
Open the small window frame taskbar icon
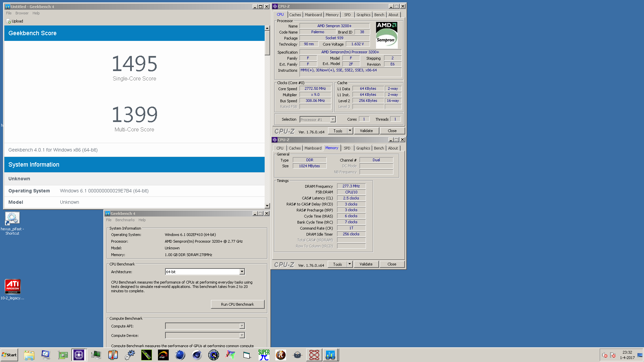247,355
